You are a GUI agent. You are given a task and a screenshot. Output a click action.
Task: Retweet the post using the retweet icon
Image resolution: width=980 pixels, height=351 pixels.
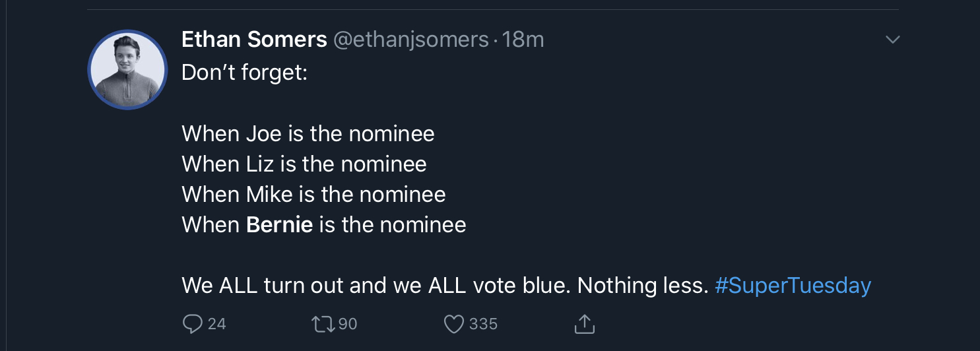[x=322, y=324]
